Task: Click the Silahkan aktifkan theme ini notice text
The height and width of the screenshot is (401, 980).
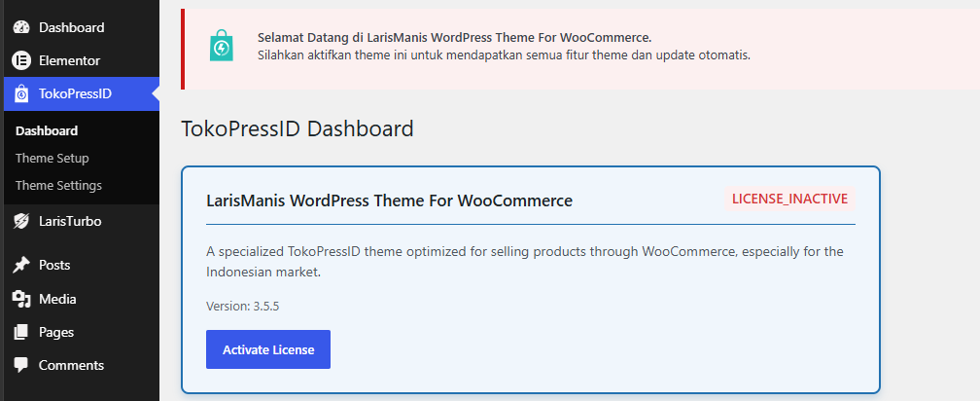Action: [504, 55]
